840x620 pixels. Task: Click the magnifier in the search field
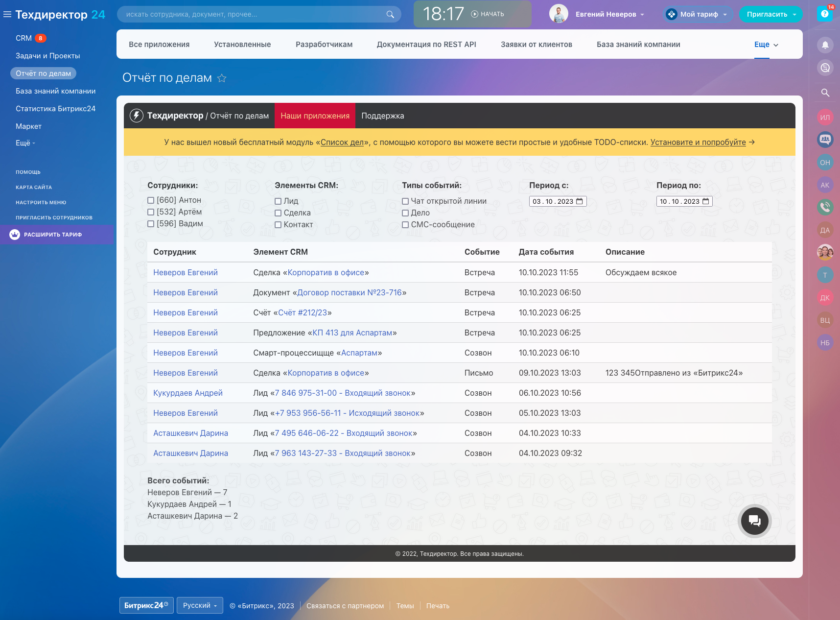pyautogui.click(x=390, y=14)
